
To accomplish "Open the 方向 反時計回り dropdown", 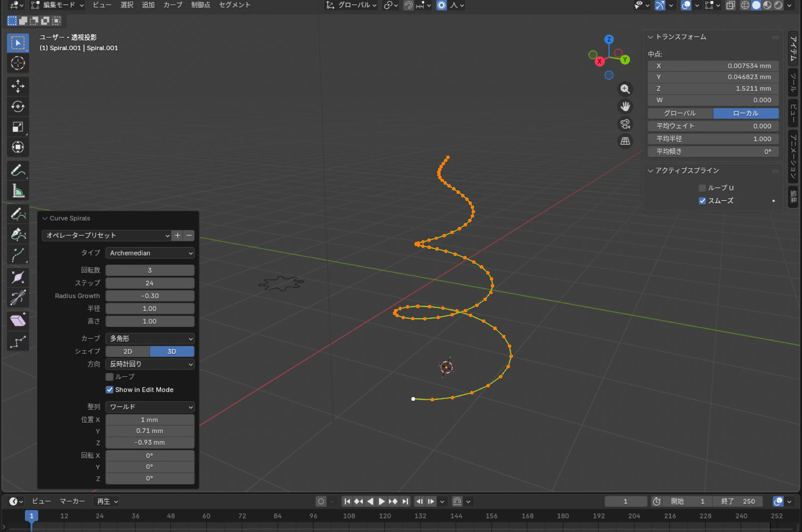I will [150, 364].
